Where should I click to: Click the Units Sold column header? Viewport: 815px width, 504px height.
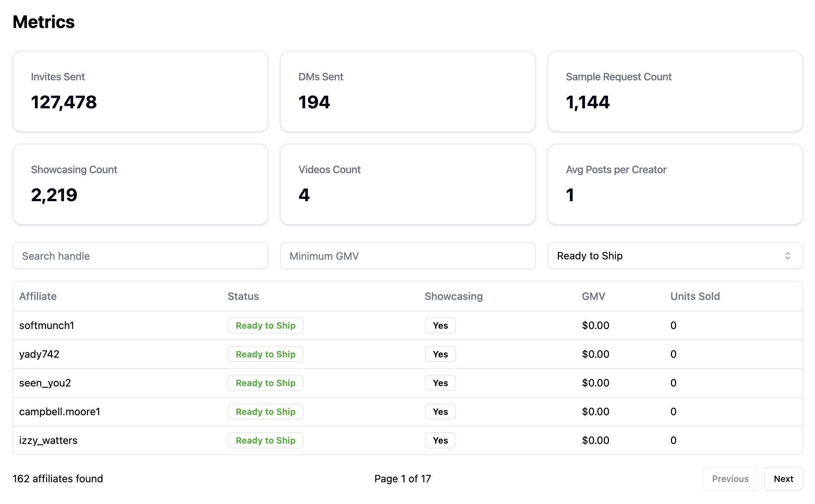click(x=695, y=296)
